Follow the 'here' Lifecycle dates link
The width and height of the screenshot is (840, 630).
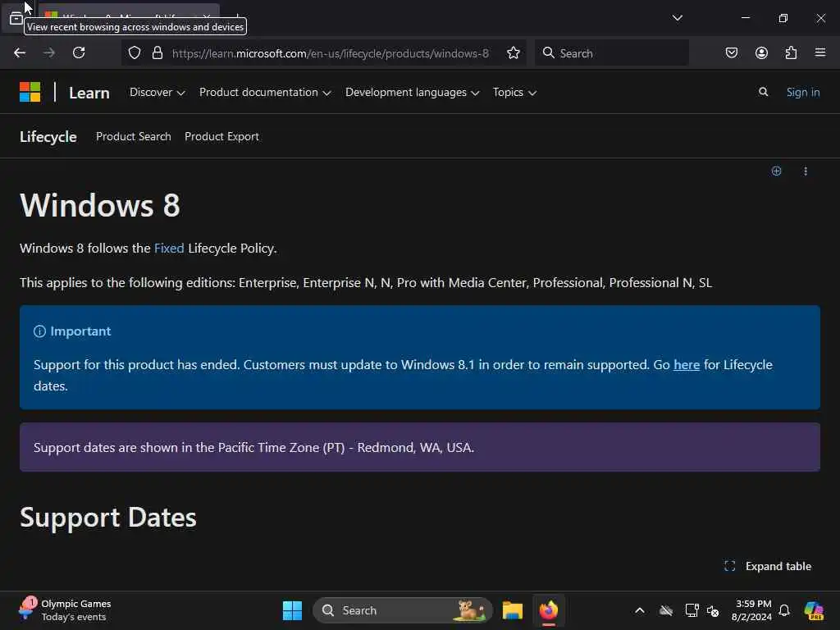(687, 364)
